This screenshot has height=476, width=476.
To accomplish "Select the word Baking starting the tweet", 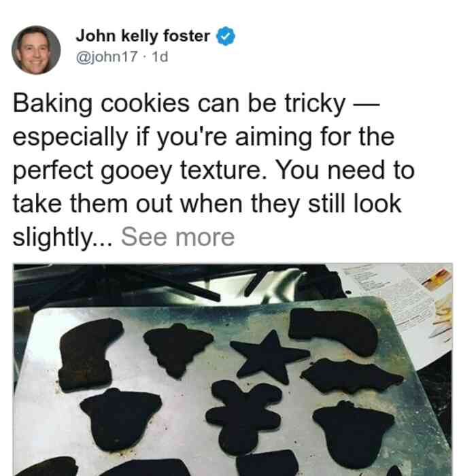I will [x=52, y=104].
